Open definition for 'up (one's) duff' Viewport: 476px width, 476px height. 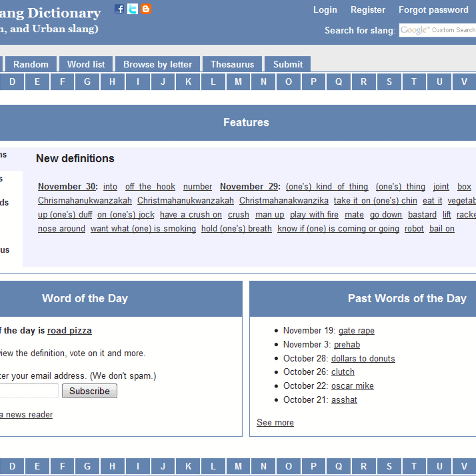[x=65, y=214]
